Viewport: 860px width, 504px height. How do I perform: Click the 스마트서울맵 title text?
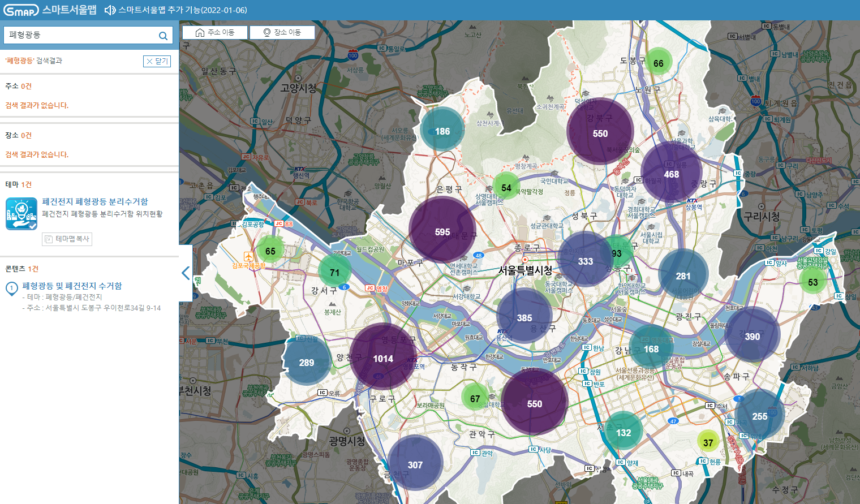tap(70, 10)
